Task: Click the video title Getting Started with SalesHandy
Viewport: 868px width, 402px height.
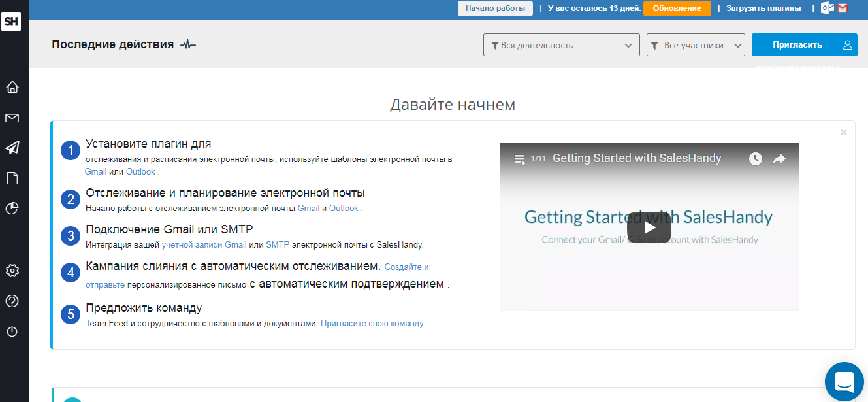Action: pyautogui.click(x=637, y=158)
